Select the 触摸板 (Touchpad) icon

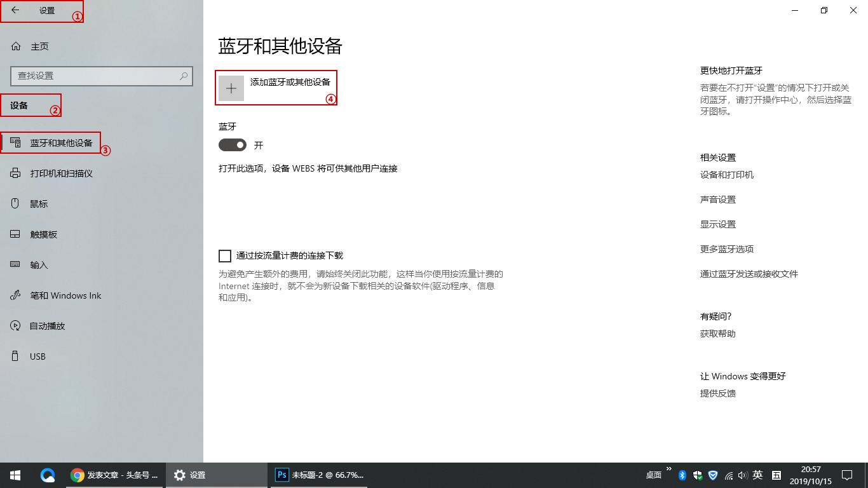pos(15,234)
